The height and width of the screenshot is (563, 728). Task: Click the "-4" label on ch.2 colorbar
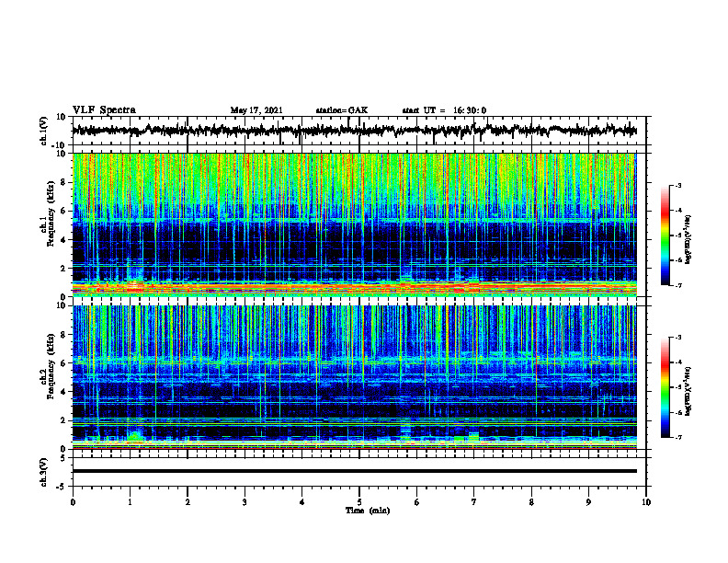point(677,362)
